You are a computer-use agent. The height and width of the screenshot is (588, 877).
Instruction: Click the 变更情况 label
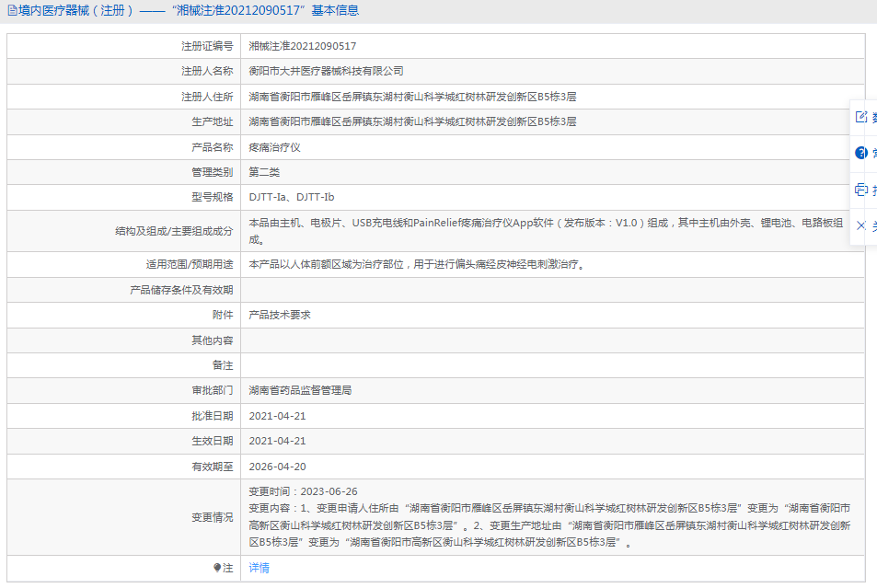coord(212,517)
